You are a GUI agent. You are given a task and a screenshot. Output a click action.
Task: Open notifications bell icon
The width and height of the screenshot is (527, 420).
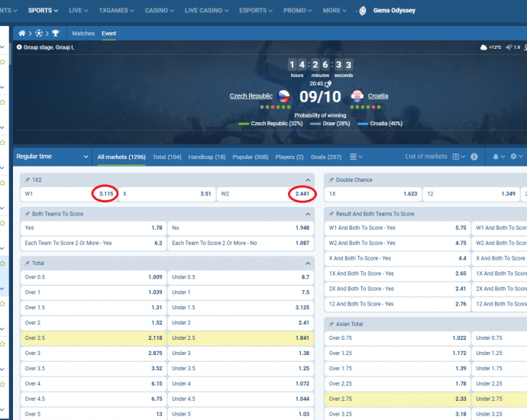(x=496, y=157)
